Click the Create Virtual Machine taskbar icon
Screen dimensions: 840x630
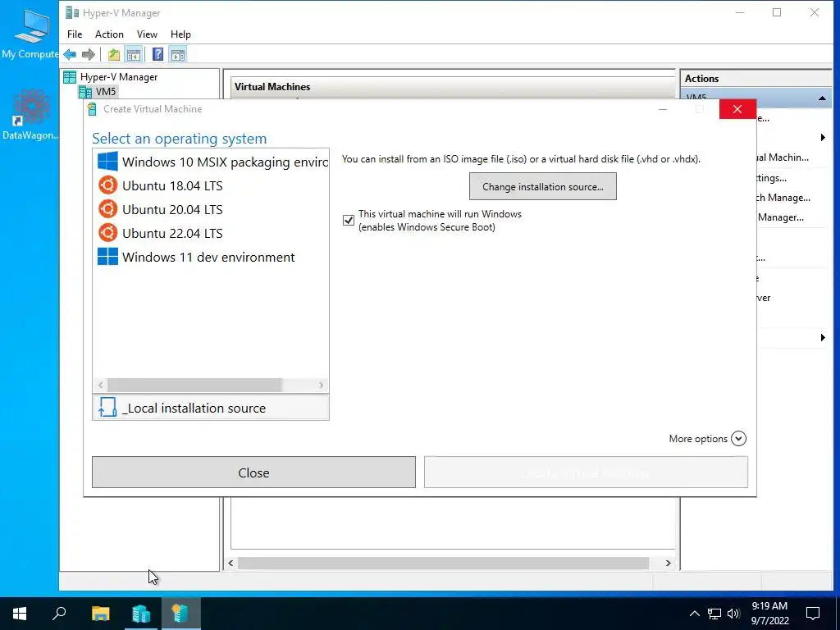click(180, 614)
